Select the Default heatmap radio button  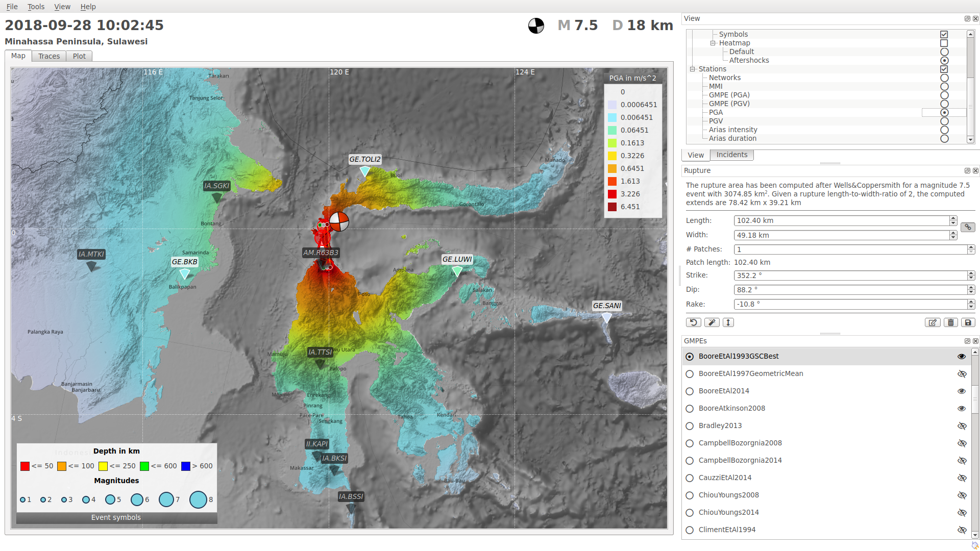coord(944,52)
